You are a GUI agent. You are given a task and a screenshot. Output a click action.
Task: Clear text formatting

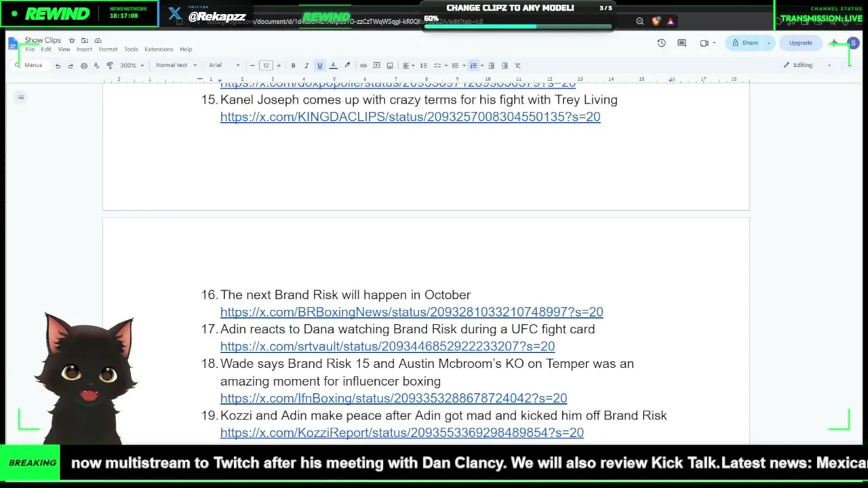(518, 66)
